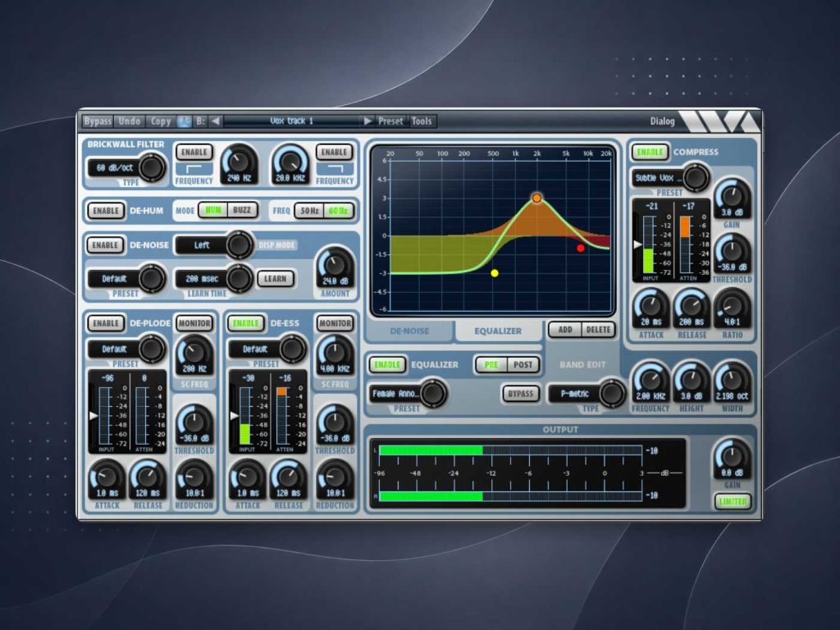Select the orange EQ band node
The height and width of the screenshot is (630, 840).
click(x=536, y=199)
